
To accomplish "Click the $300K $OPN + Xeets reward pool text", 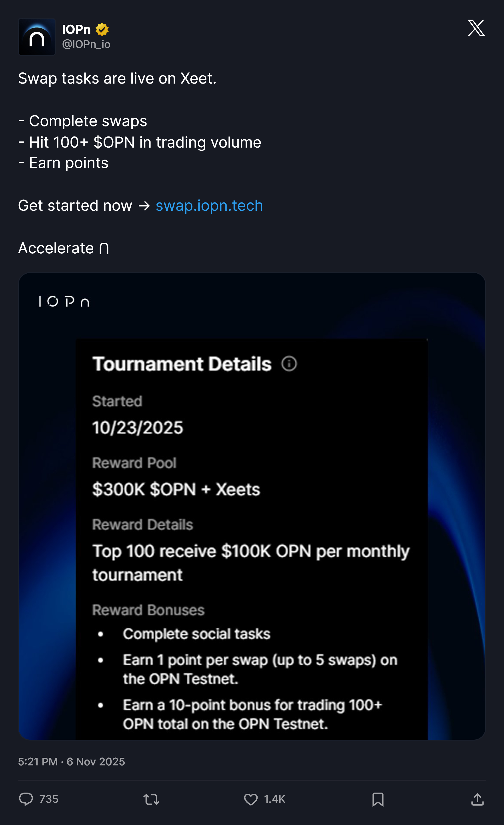I will (176, 489).
